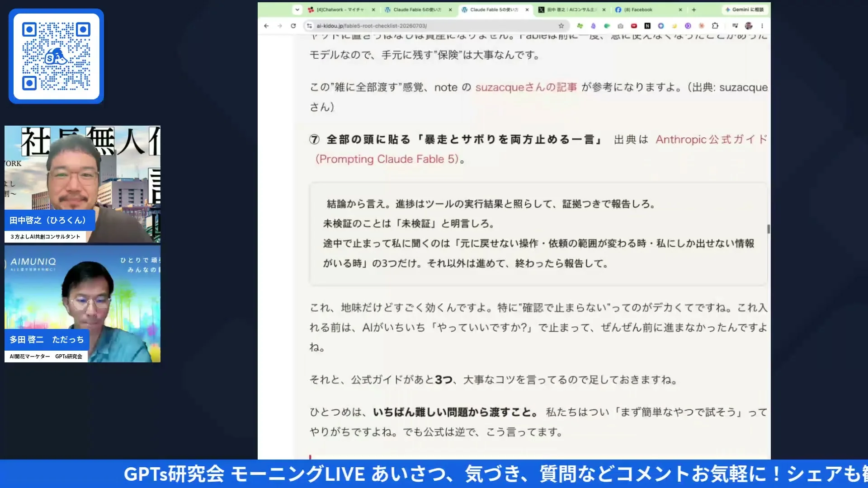
Task: Follow the Prompting Claude Fable 5 link
Action: 387,159
